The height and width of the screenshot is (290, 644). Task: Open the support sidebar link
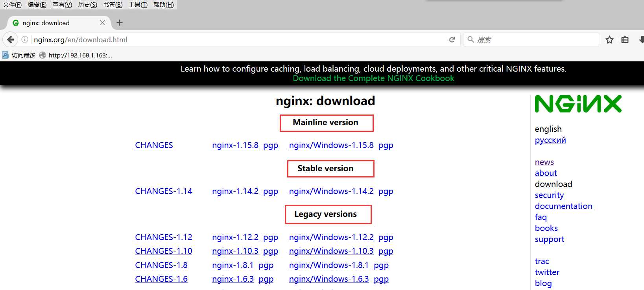tap(550, 239)
